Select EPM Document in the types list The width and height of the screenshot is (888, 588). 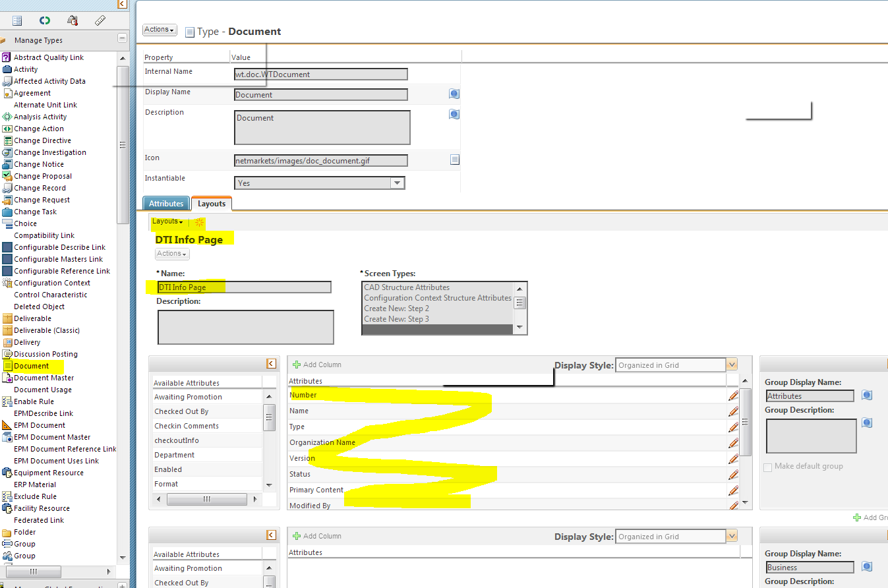40,425
